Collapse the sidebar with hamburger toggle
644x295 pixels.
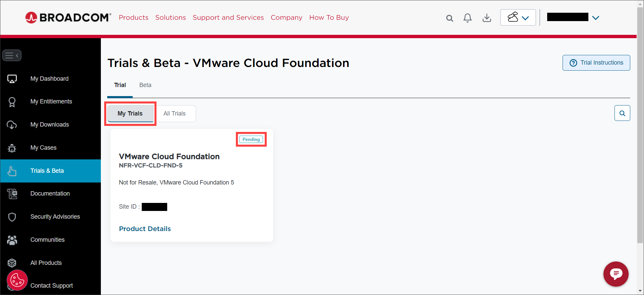pyautogui.click(x=12, y=55)
